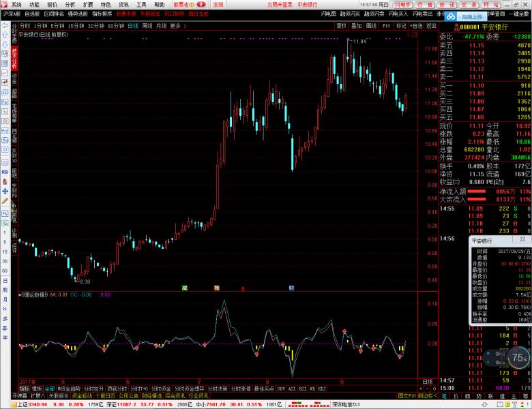Click the 返回 back button
The image size is (532, 409).
(431, 26)
